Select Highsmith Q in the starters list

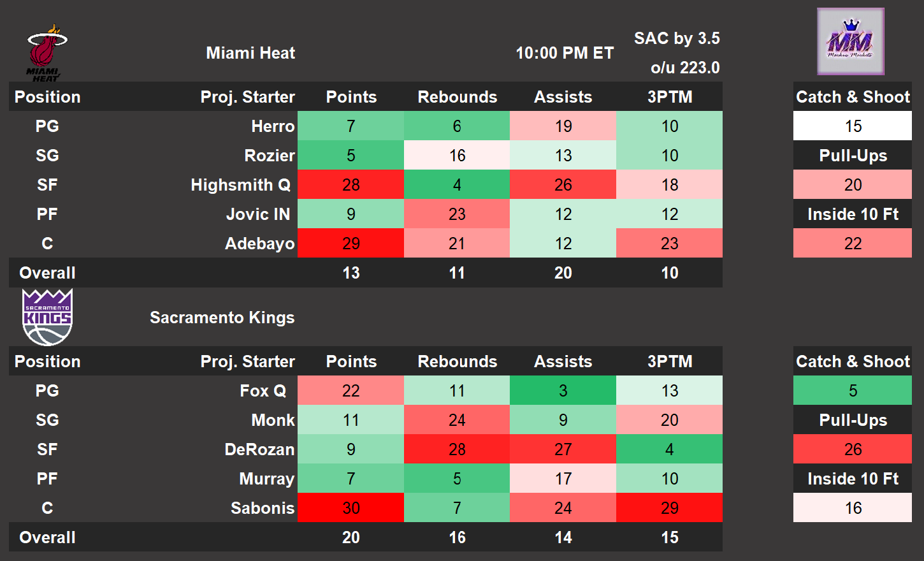point(240,185)
